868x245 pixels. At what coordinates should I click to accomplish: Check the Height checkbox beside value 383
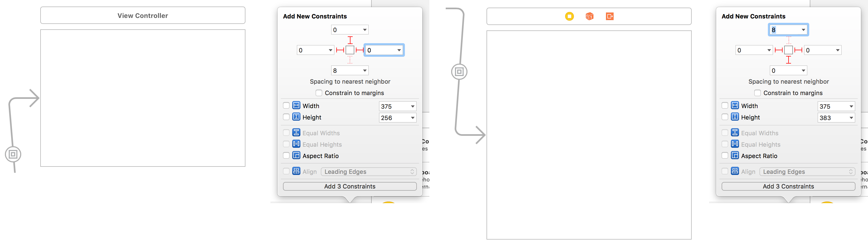point(725,117)
